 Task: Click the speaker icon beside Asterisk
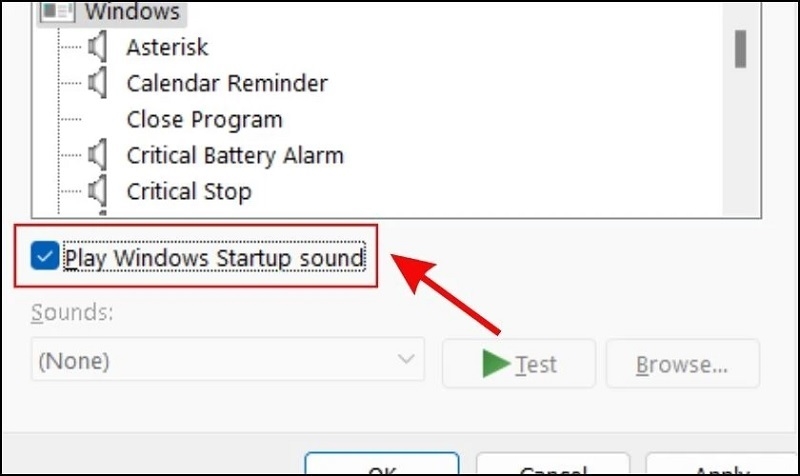[97, 47]
